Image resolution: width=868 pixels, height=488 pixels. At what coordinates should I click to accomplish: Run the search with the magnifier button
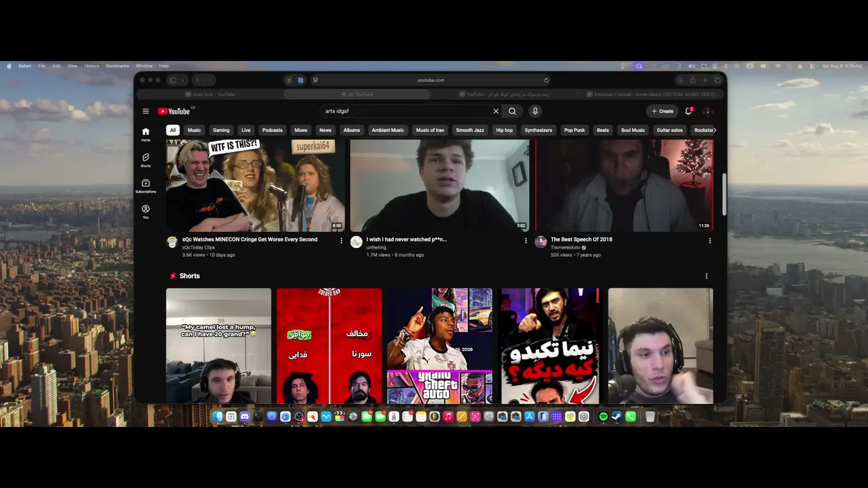(x=513, y=111)
